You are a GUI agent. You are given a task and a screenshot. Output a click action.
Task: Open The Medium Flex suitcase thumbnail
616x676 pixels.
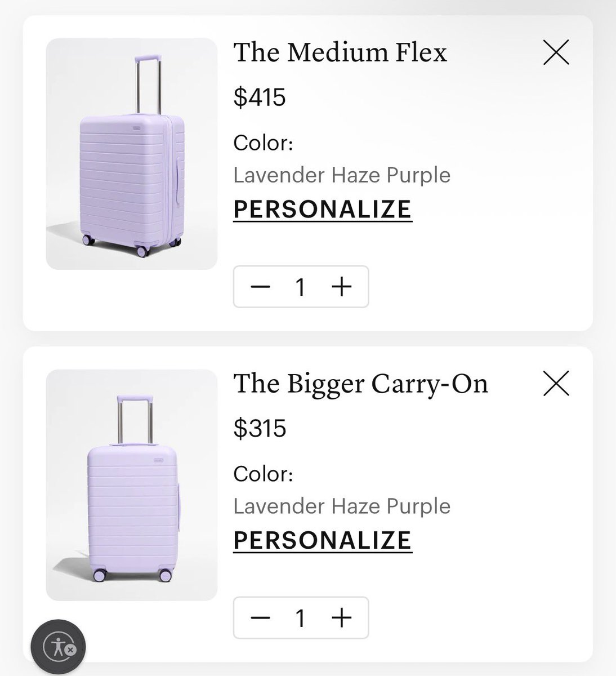pos(131,154)
